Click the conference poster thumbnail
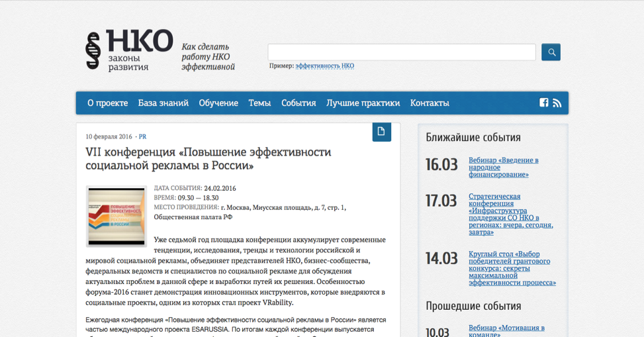 116,217
